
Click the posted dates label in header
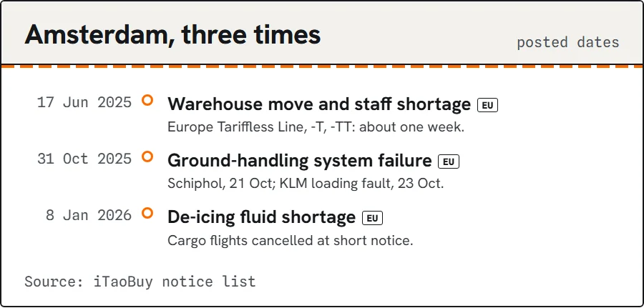[567, 42]
